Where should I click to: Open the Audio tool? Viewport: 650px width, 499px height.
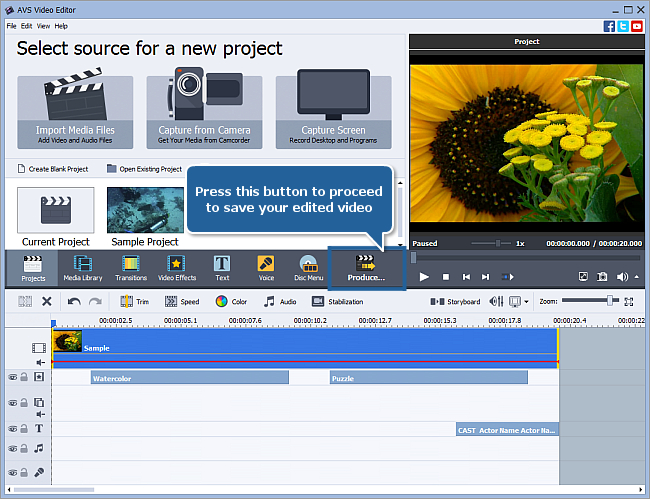(280, 301)
